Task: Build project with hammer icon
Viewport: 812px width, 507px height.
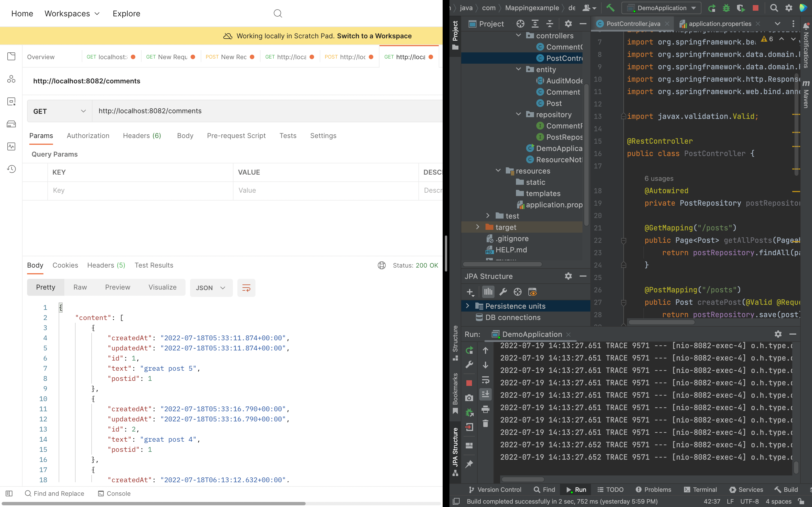Action: [x=610, y=8]
